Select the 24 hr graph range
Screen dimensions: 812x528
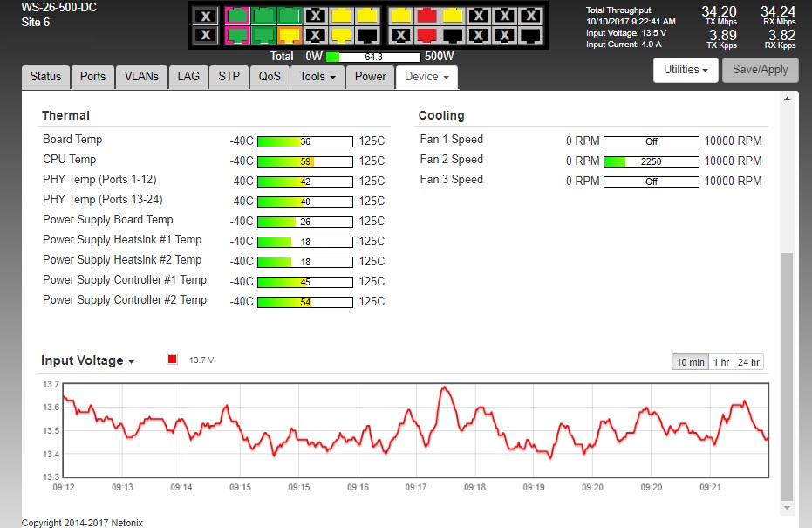point(748,362)
